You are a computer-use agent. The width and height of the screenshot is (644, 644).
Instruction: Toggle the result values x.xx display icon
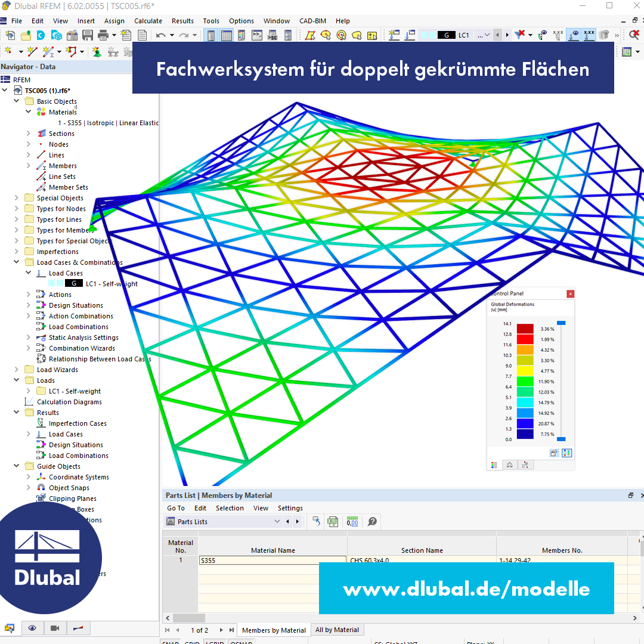(589, 35)
